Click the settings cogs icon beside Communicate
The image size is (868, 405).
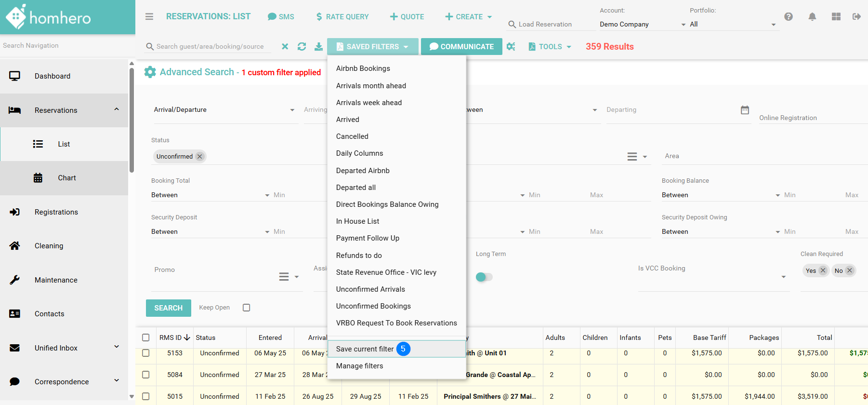511,47
